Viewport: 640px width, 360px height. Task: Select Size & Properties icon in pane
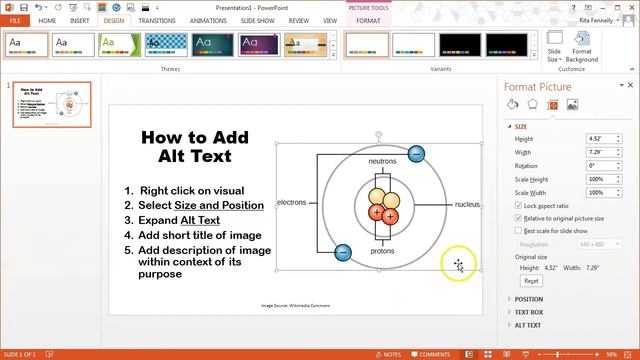tap(552, 105)
